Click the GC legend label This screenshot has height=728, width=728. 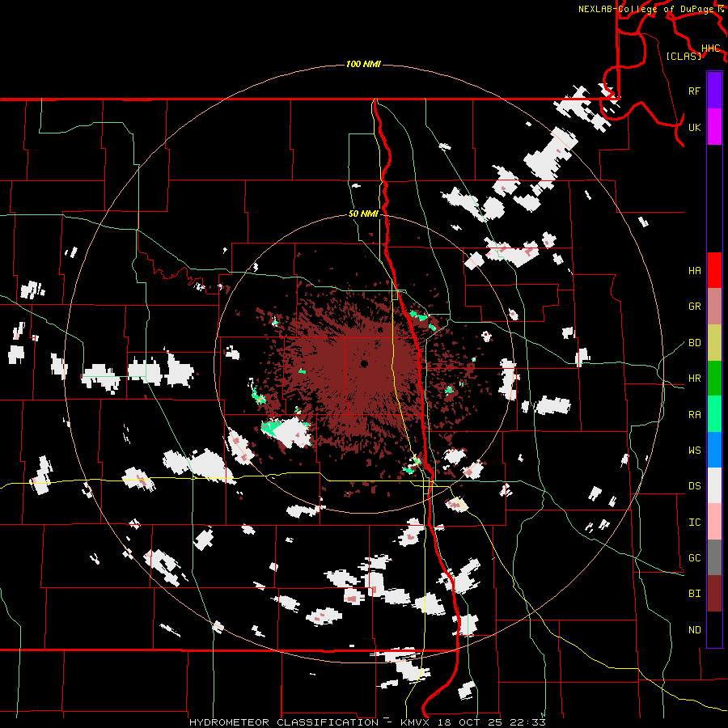coord(694,558)
